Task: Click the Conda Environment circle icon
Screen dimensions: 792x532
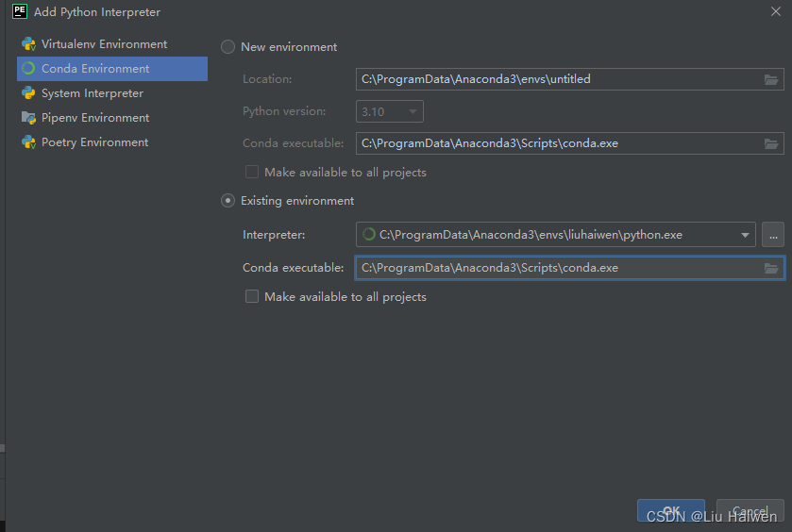Action: [28, 69]
